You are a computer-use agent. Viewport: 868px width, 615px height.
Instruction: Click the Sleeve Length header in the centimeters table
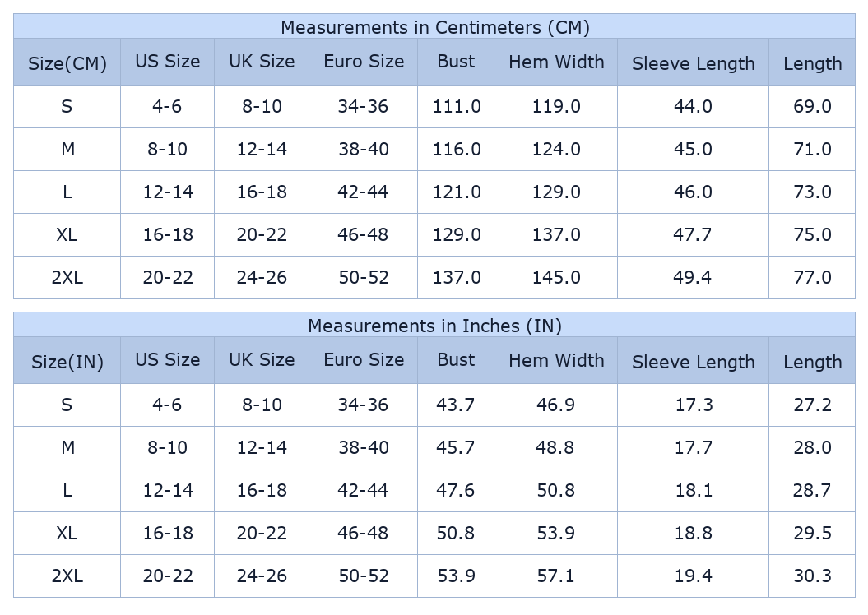(x=693, y=63)
